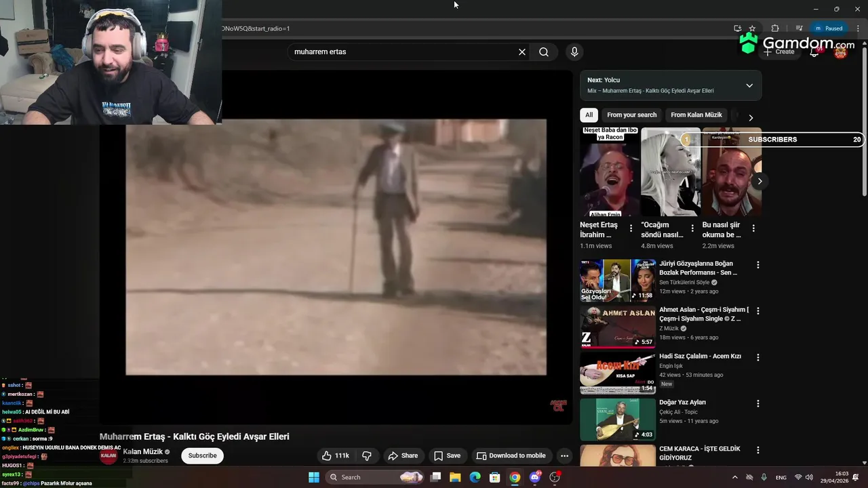Click inside the YouTube search input field
Viewport: 868px width, 488px height.
[403, 52]
